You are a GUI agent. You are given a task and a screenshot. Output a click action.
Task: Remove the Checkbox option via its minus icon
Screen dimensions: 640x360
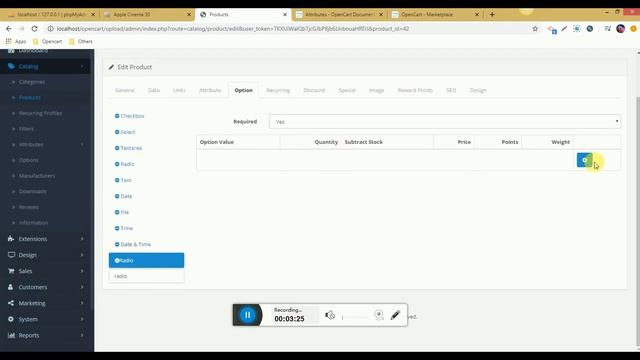[x=117, y=116]
